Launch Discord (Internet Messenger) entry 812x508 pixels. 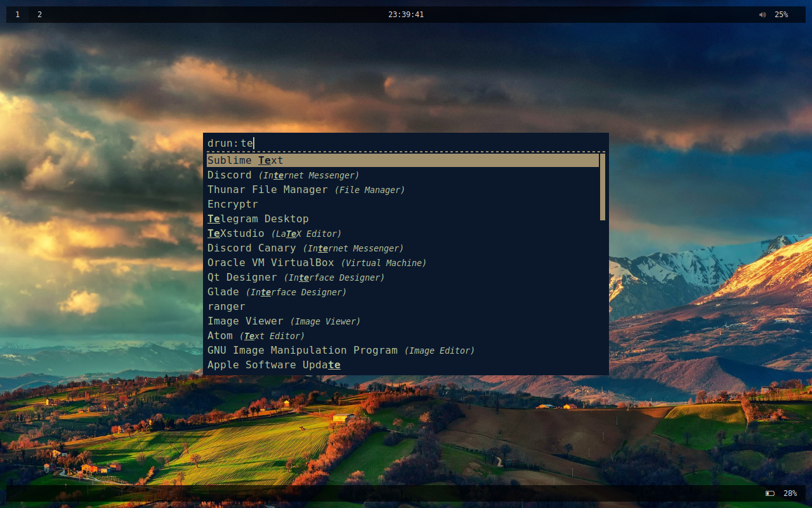(x=403, y=175)
